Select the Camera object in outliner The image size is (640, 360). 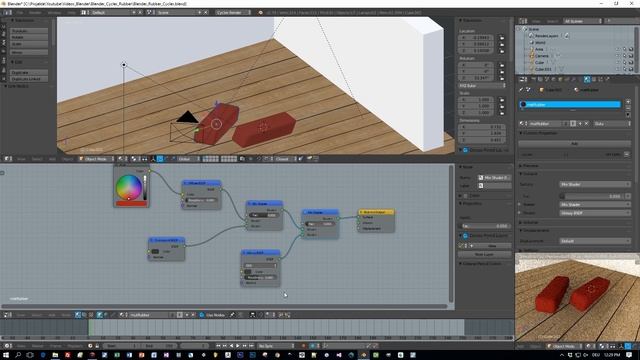[542, 56]
